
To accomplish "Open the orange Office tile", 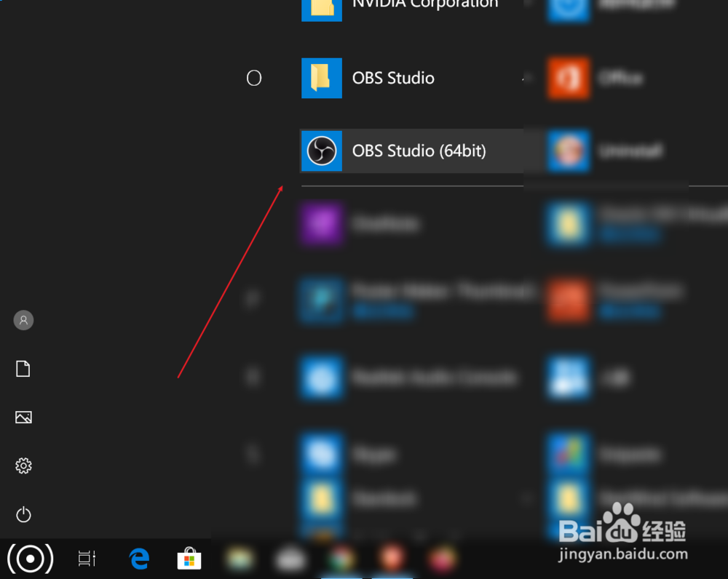I will pos(569,78).
